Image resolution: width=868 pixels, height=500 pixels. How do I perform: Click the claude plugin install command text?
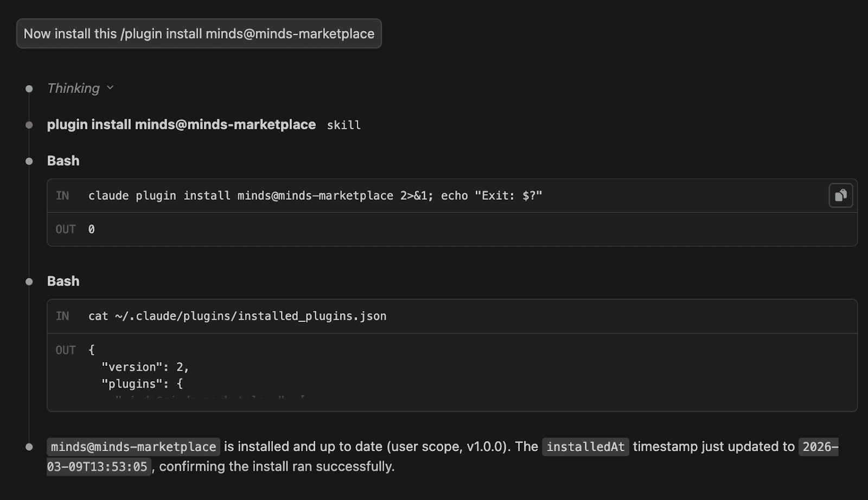315,195
